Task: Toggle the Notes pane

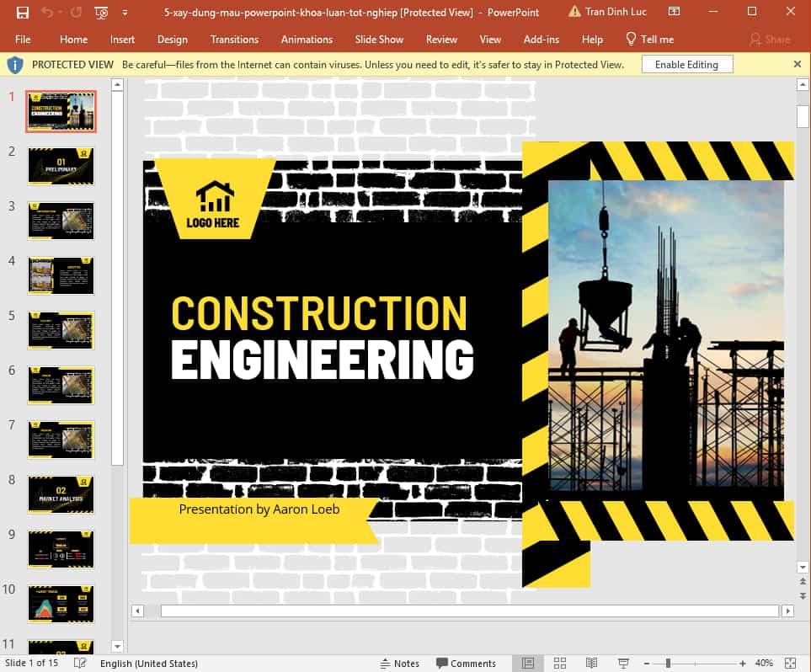Action: [x=400, y=663]
